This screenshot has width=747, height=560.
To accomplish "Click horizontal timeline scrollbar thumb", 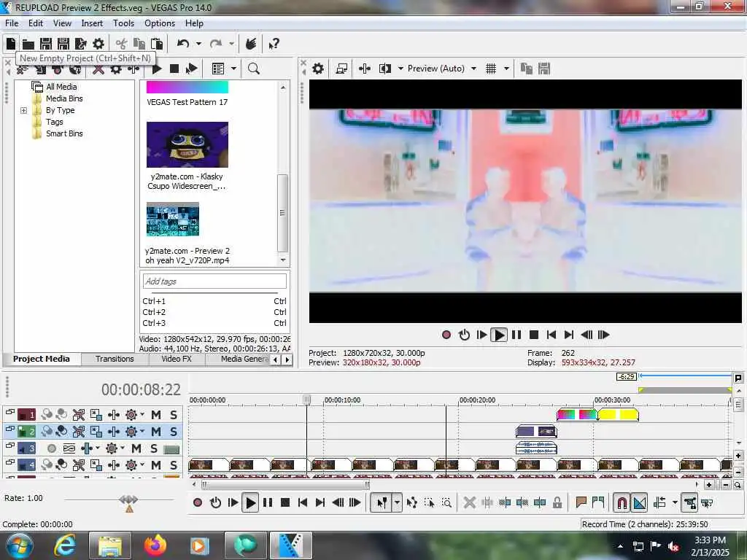I will pos(285,485).
